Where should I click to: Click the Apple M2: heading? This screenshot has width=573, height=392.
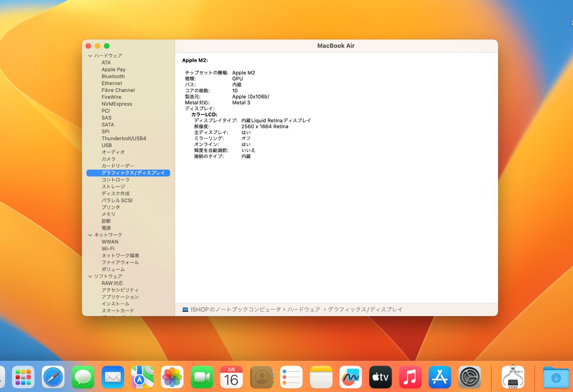tap(195, 61)
